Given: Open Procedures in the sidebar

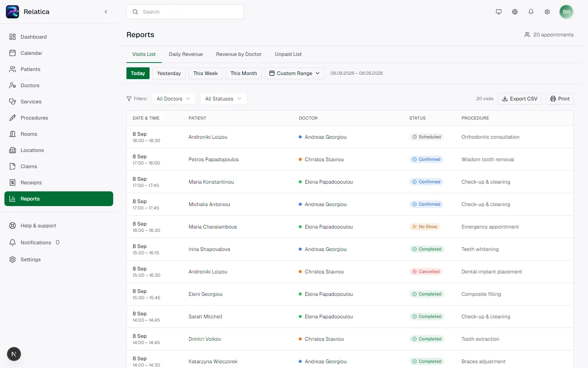Looking at the screenshot, I should coord(59,118).
